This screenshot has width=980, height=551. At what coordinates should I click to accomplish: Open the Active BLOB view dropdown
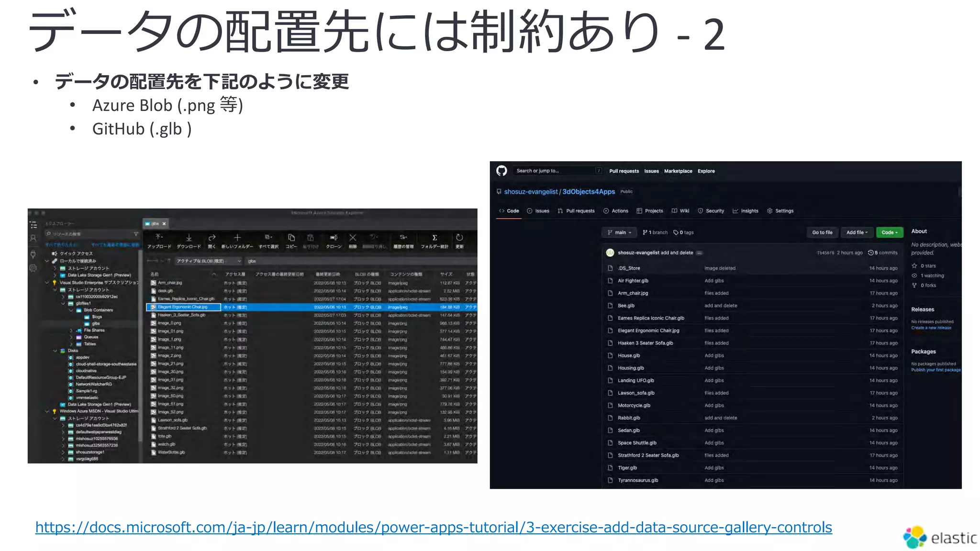pos(208,261)
